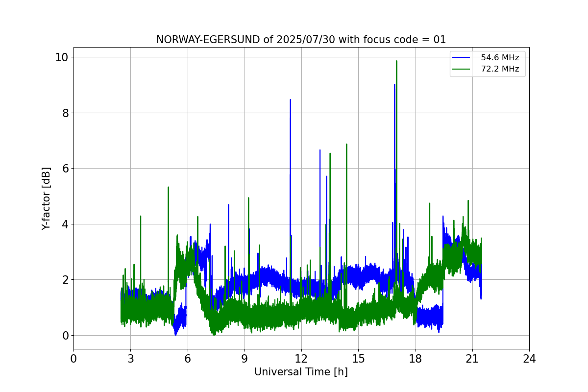Click the Universal Time [h] axis label
588x392 pixels.
coord(301,372)
